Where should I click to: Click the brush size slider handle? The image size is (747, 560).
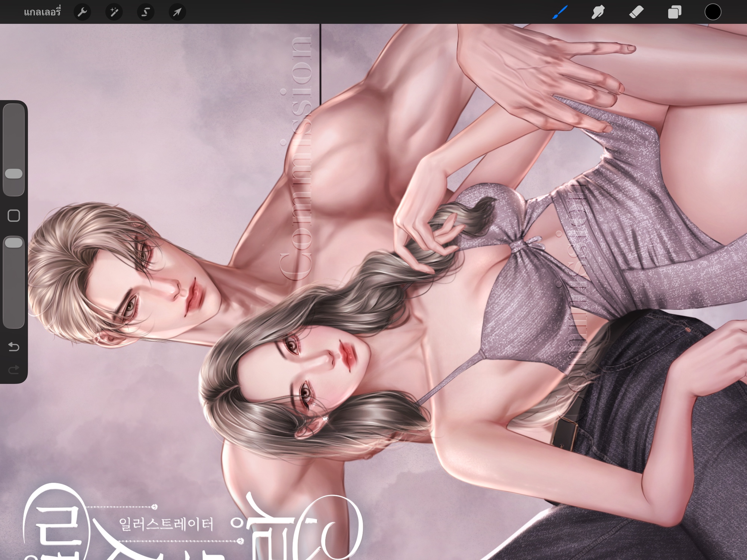click(14, 173)
